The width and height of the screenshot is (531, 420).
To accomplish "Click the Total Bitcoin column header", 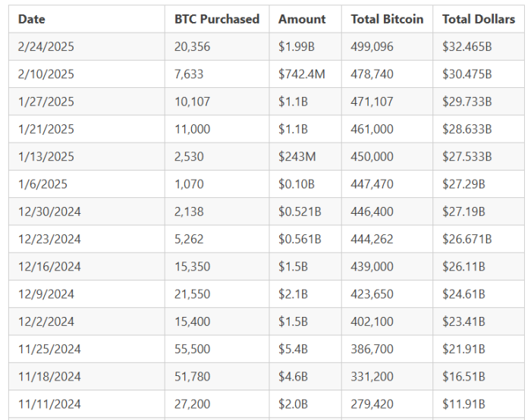I will tap(387, 19).
